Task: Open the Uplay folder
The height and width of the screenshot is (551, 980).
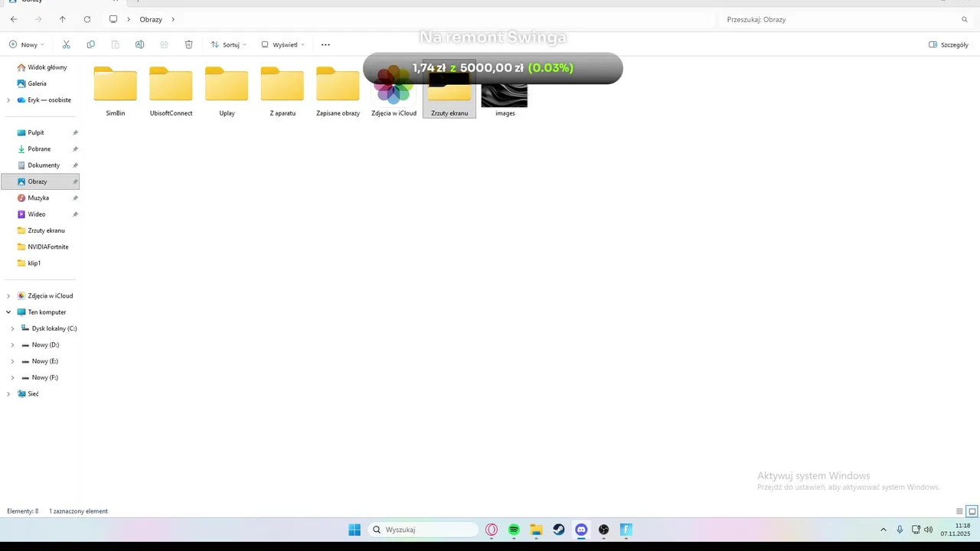Action: coord(227,91)
